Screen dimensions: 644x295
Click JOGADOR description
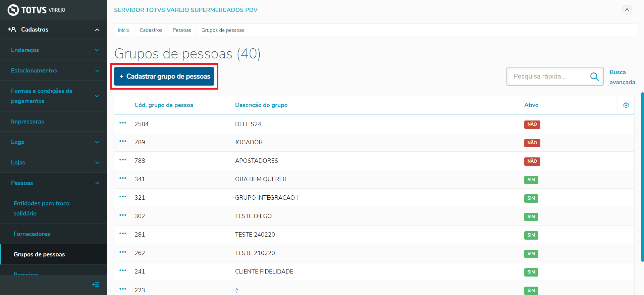[249, 142]
